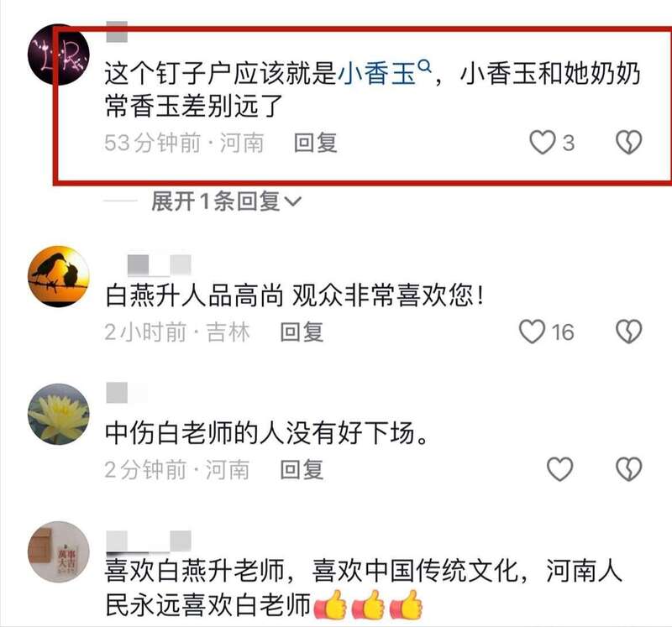Dislike the comment from 吉林

coord(628,332)
